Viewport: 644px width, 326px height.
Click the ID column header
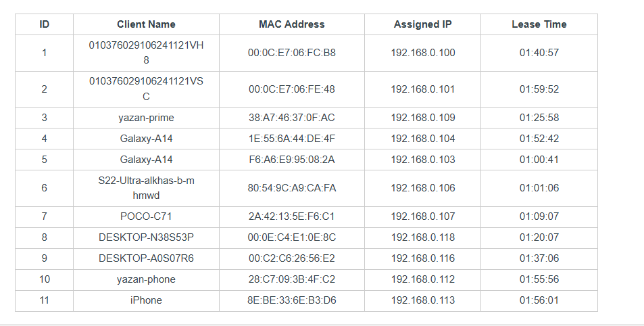click(x=45, y=24)
